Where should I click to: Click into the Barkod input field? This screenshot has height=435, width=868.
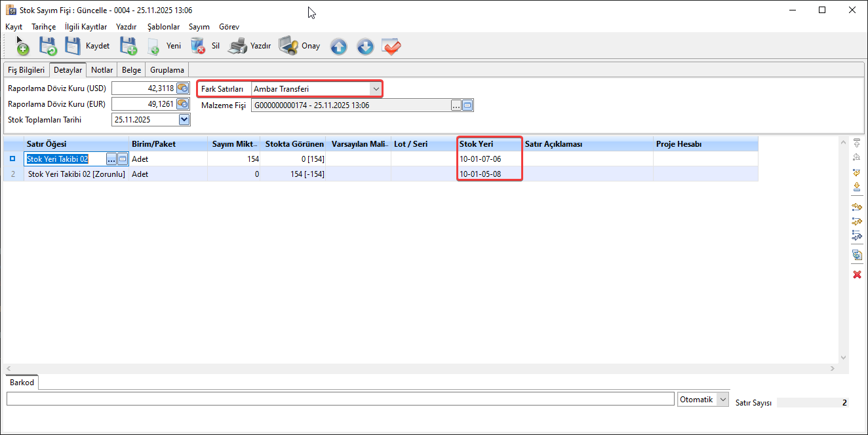(340, 399)
